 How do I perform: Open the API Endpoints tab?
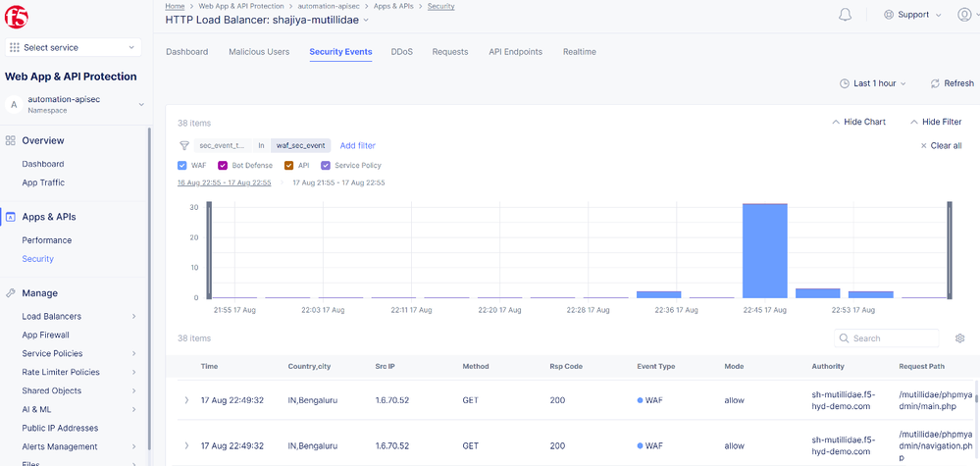tap(515, 52)
